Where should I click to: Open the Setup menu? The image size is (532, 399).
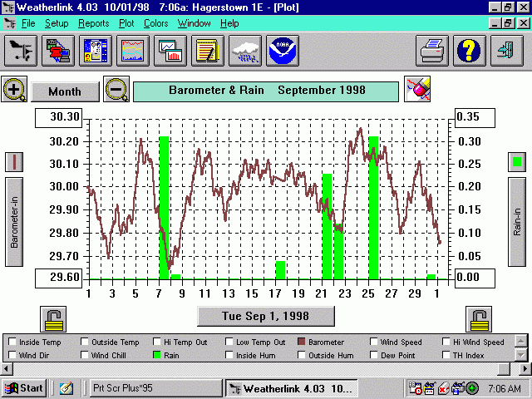(57, 23)
